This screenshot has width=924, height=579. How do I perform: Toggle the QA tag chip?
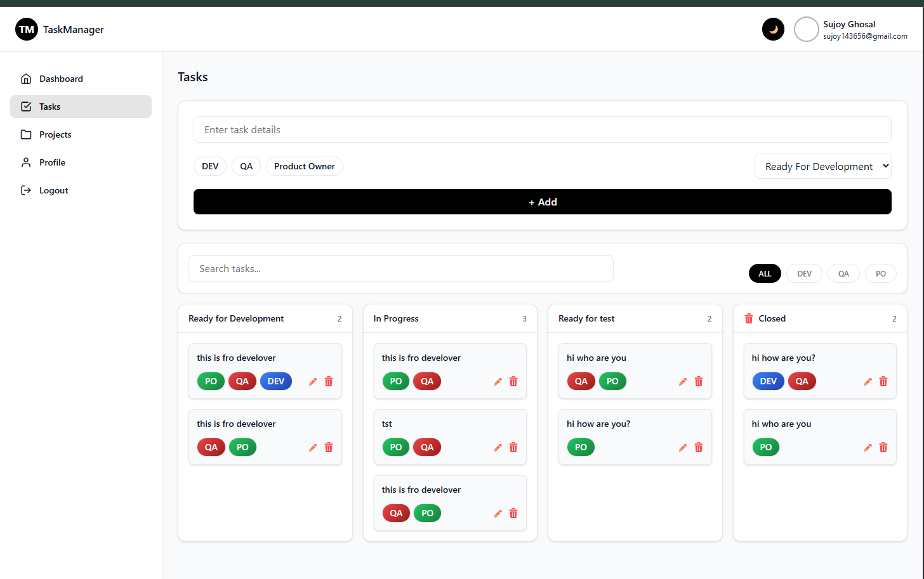pos(246,166)
